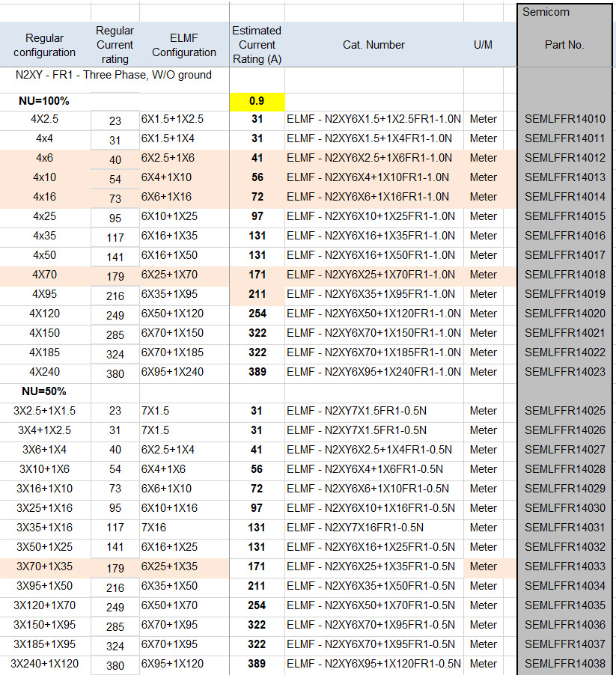
Task: Select the N2XY - FR1 Three Phase title
Action: (x=114, y=75)
